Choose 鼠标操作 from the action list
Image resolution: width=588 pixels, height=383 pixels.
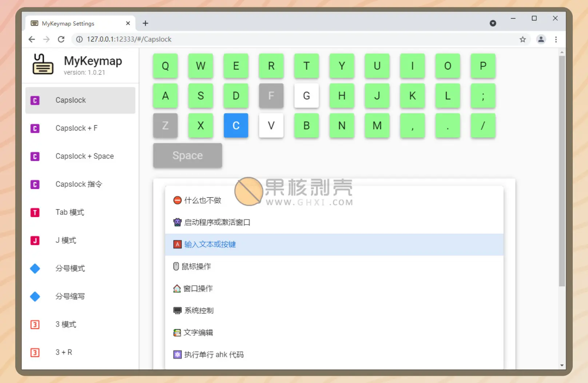[x=196, y=266]
